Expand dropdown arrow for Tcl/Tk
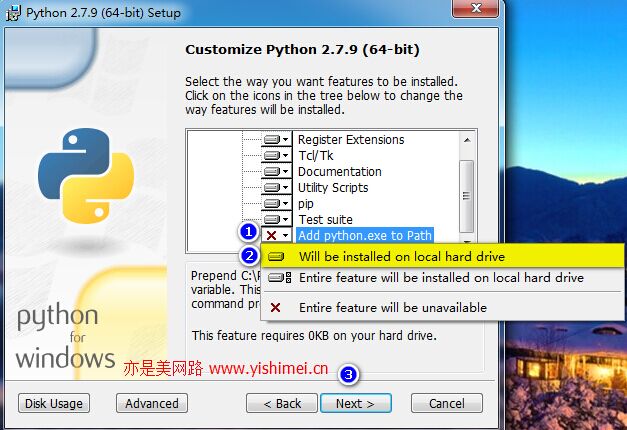Image resolution: width=627 pixels, height=430 pixels. [x=286, y=156]
